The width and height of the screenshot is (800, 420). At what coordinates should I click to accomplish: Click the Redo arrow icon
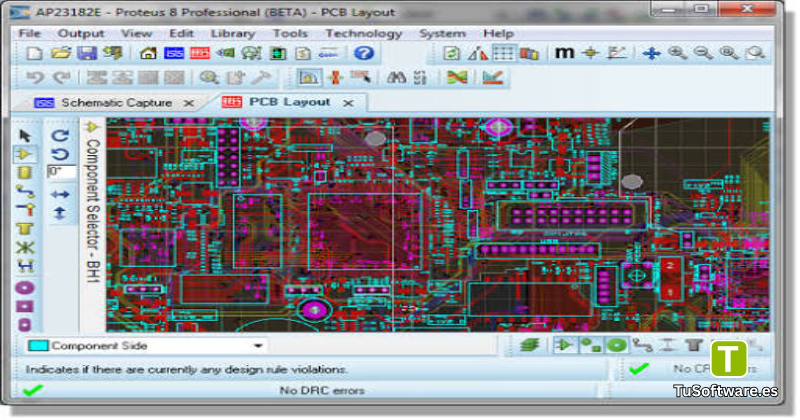[62, 78]
